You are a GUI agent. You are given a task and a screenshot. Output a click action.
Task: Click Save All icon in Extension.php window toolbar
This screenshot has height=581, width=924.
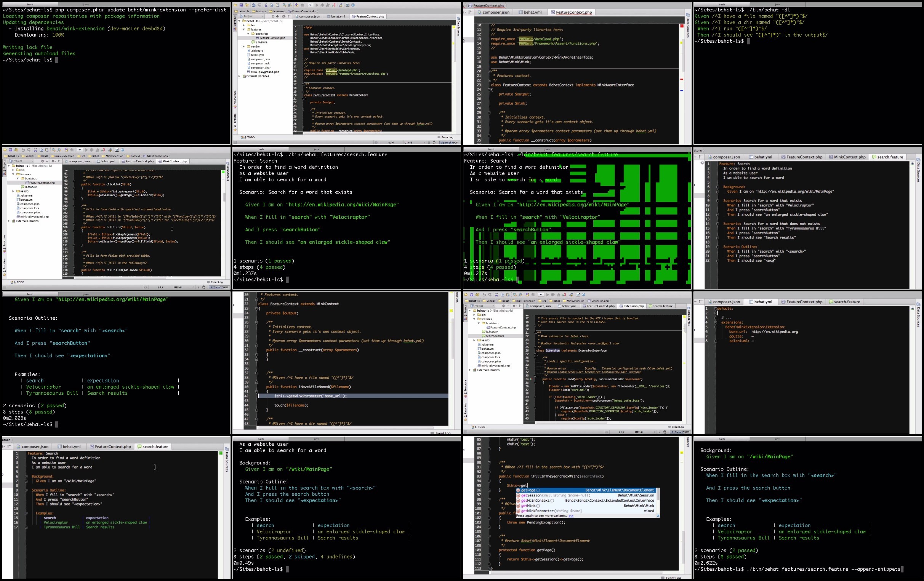coord(472,295)
